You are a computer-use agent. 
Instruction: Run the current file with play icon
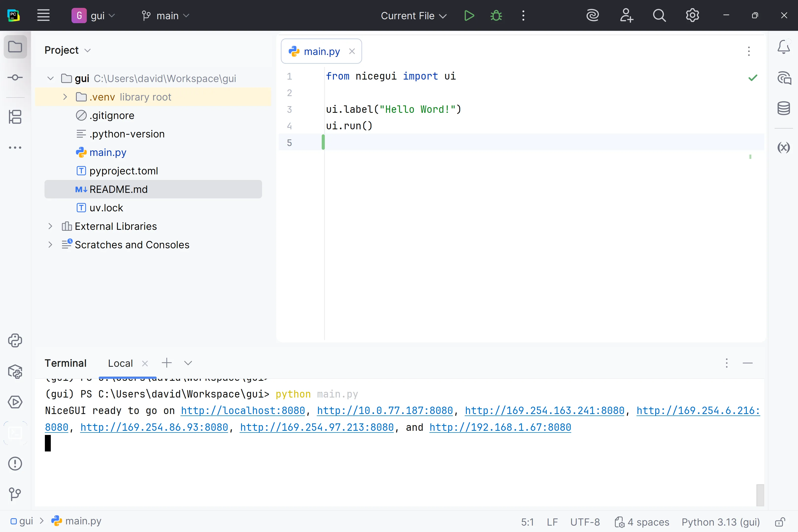tap(469, 16)
